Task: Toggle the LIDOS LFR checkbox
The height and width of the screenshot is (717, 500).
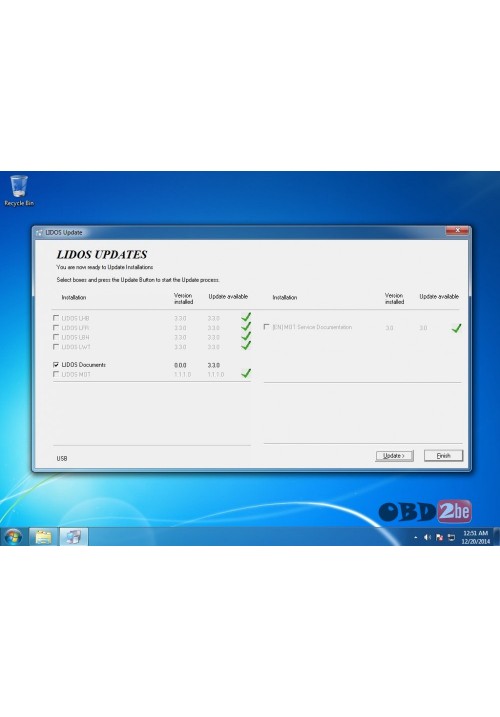Action: pyautogui.click(x=56, y=327)
